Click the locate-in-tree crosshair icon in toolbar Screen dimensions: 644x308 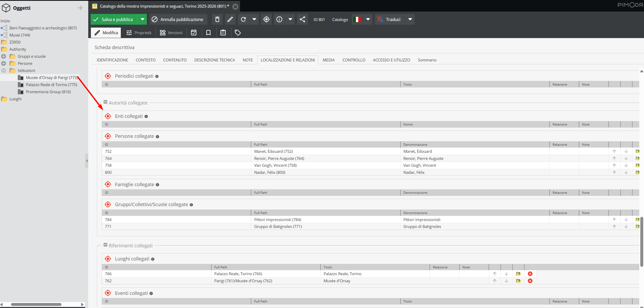[266, 19]
